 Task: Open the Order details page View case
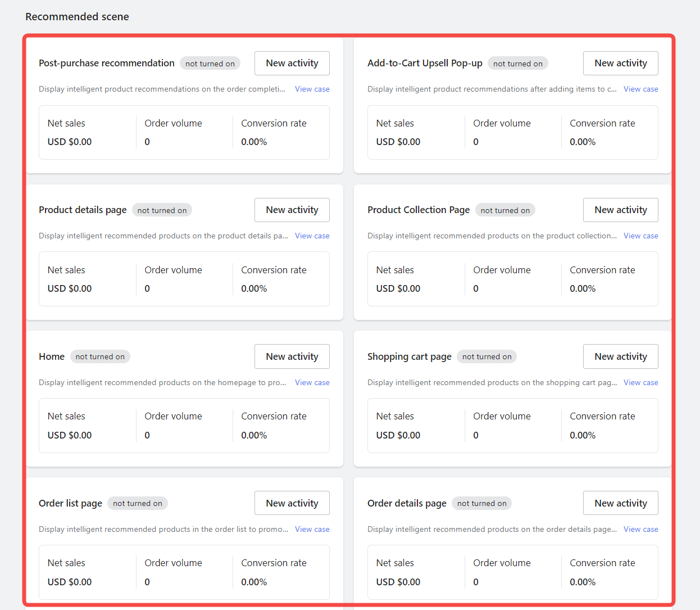point(640,529)
